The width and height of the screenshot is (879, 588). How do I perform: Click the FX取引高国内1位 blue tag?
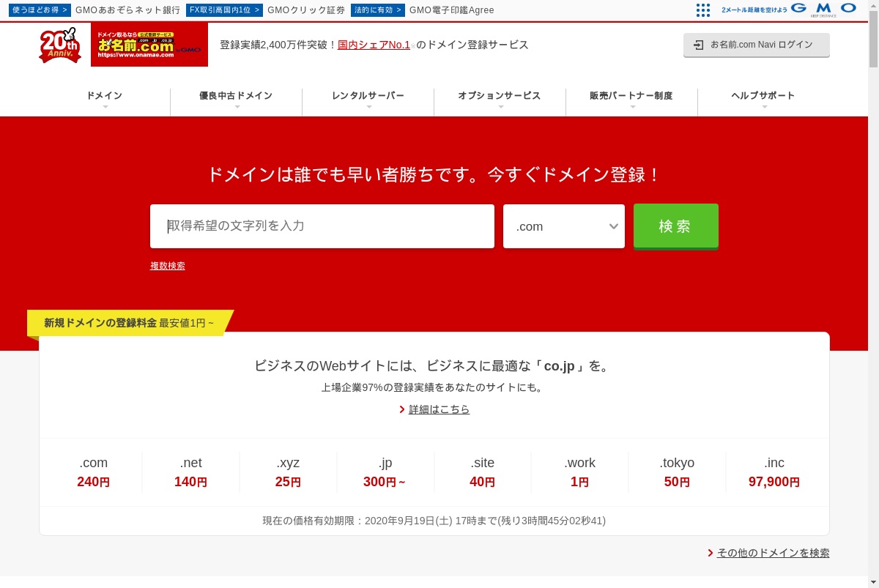pyautogui.click(x=224, y=10)
